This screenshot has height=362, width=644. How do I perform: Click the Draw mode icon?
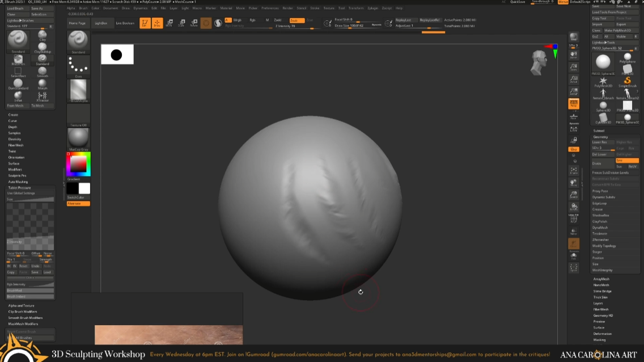[x=157, y=23]
